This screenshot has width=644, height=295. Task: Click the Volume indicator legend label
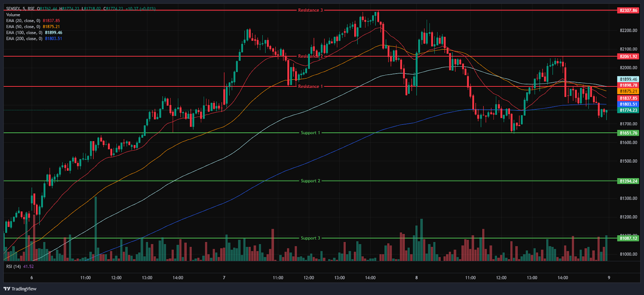13,14
